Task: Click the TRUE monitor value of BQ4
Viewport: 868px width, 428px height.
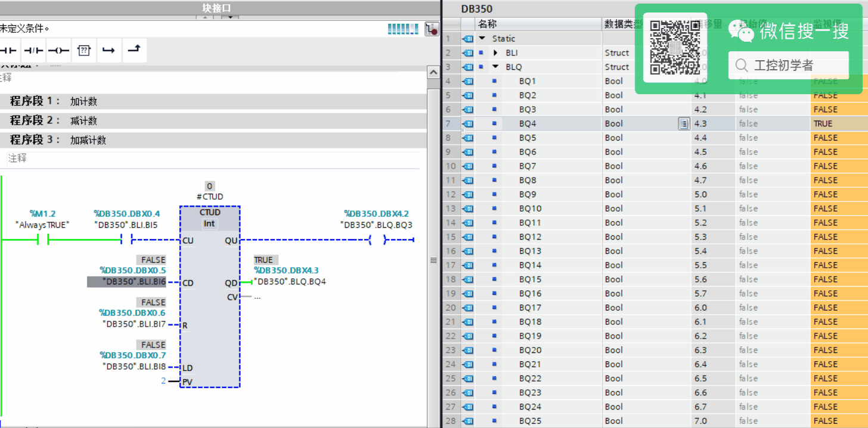Action: [x=839, y=123]
